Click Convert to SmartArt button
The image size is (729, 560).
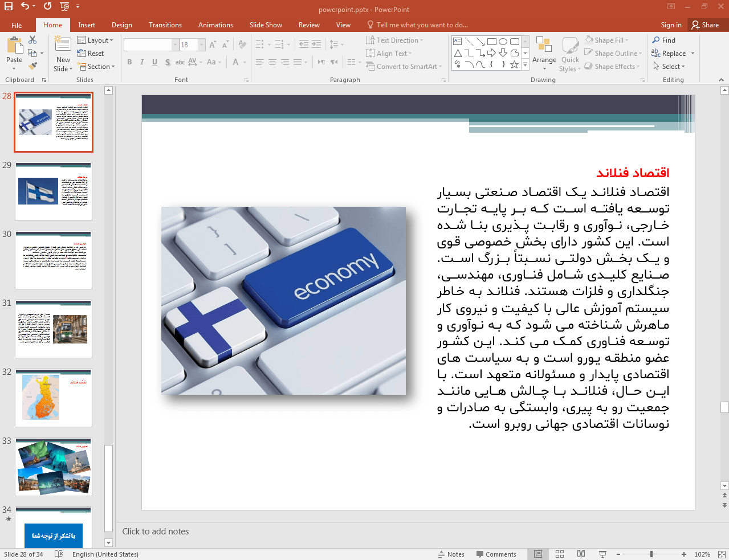(404, 67)
